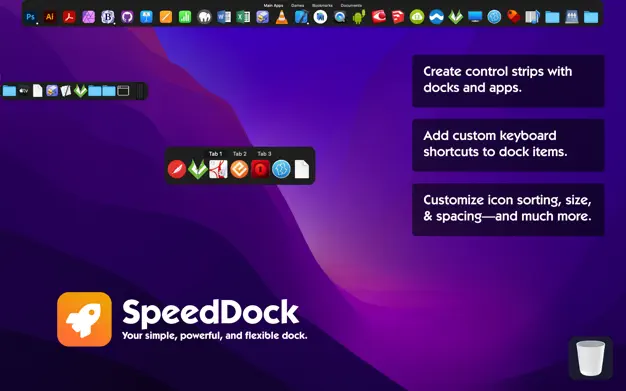626x391 pixels.
Task: Open the book with music note icon
Action: point(533,17)
